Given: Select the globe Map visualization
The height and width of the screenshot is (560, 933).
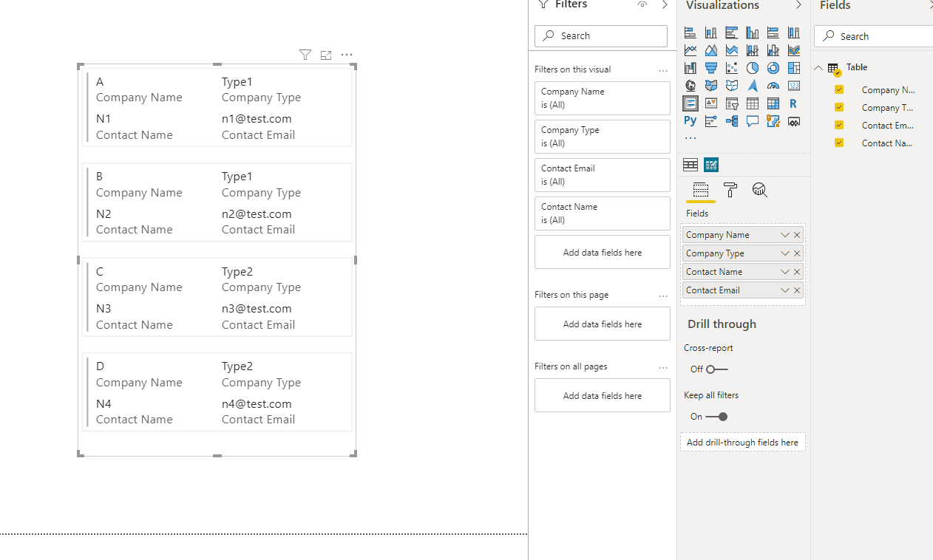Looking at the screenshot, I should 691,86.
